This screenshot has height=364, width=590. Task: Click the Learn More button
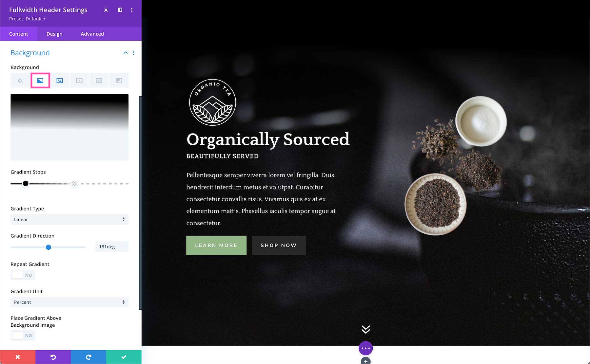pyautogui.click(x=216, y=246)
